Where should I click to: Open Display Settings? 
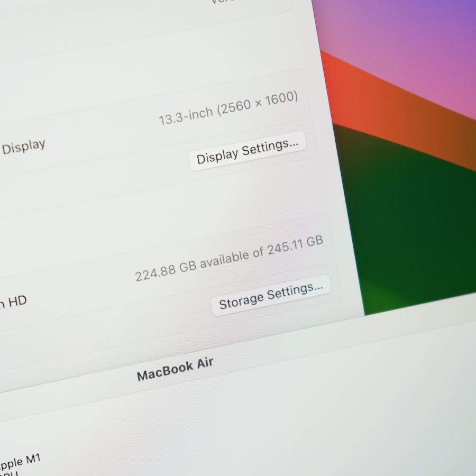pos(247,151)
